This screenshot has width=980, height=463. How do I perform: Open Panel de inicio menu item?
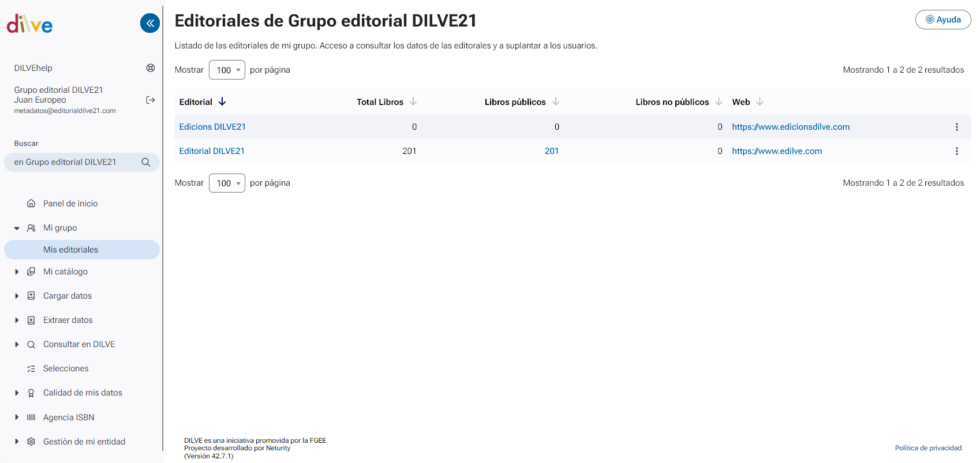coord(70,204)
